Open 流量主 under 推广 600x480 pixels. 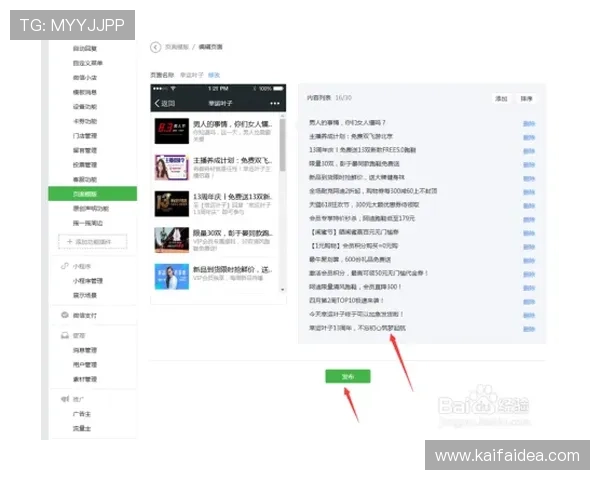point(82,428)
